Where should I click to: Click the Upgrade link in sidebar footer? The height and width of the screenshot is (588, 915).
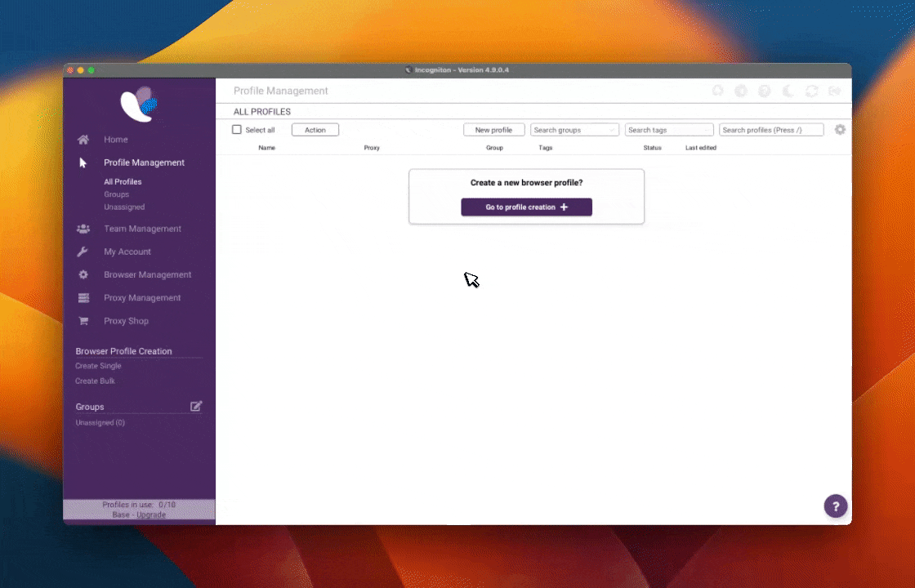(151, 514)
